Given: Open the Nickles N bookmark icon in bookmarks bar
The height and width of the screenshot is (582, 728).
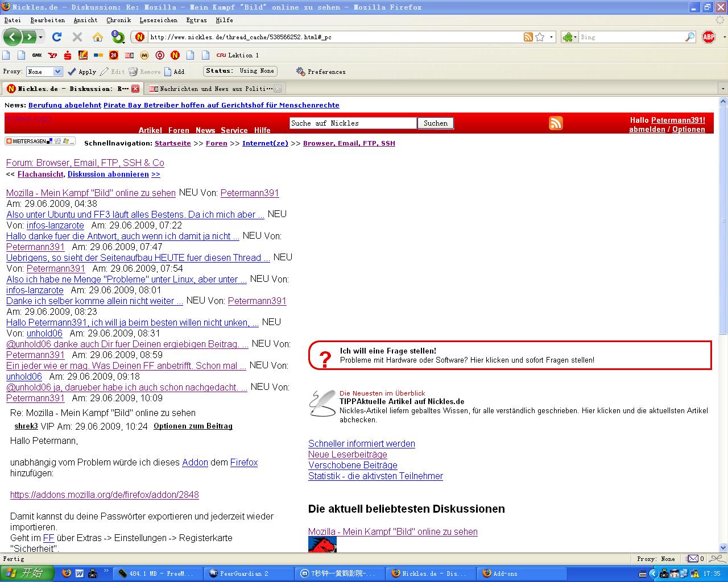Looking at the screenshot, I should click(175, 55).
